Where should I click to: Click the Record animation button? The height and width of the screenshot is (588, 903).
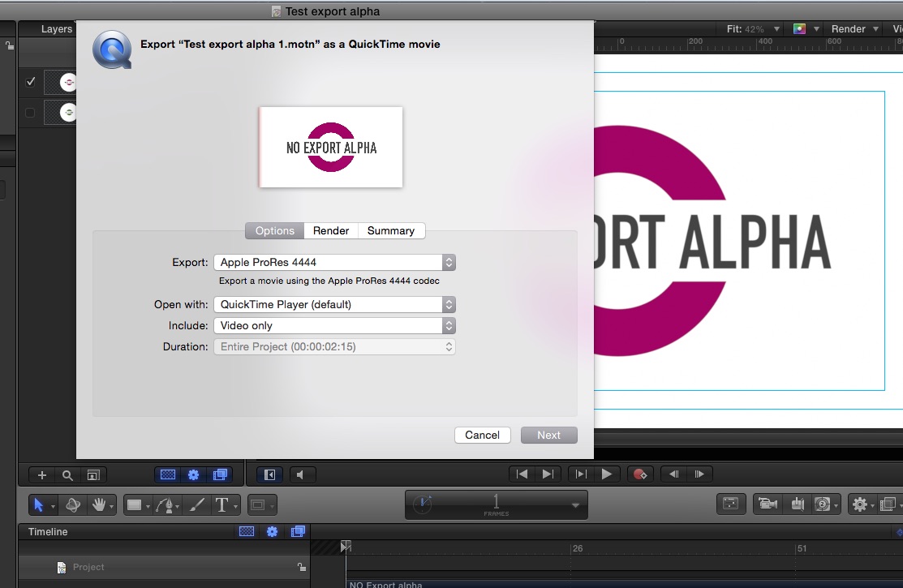(x=639, y=474)
